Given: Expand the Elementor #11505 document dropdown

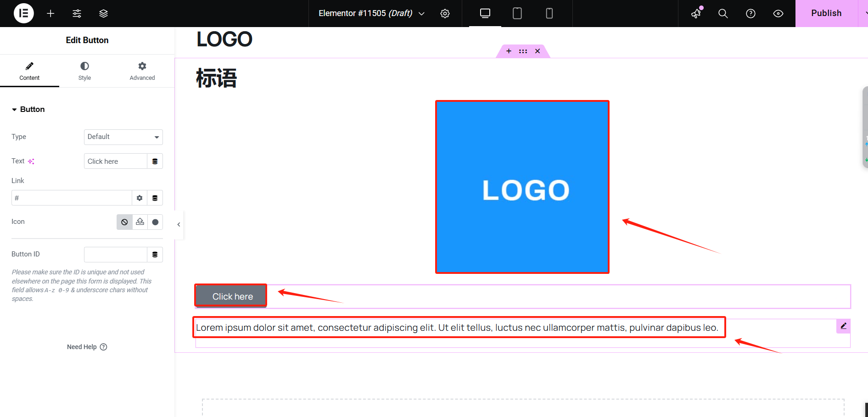Looking at the screenshot, I should (421, 13).
